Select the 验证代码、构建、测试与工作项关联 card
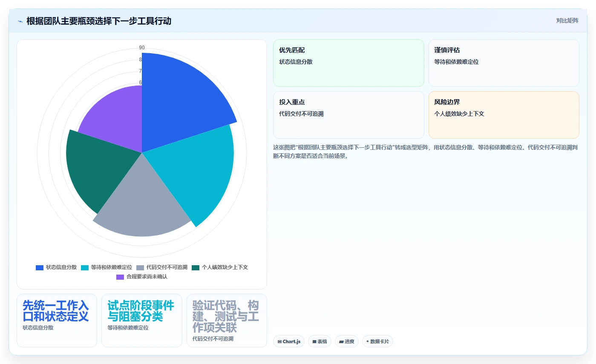 pos(227,321)
